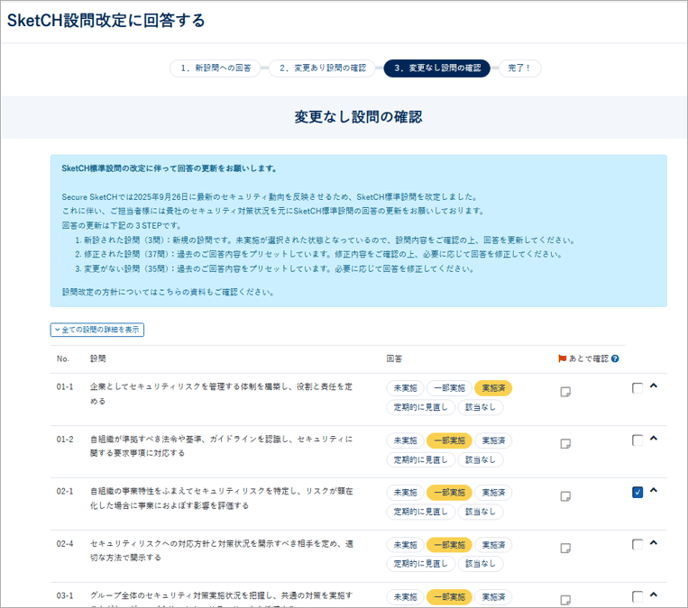688x608 pixels.
Task: Select 未実施 for question 01-2
Action: [x=405, y=440]
